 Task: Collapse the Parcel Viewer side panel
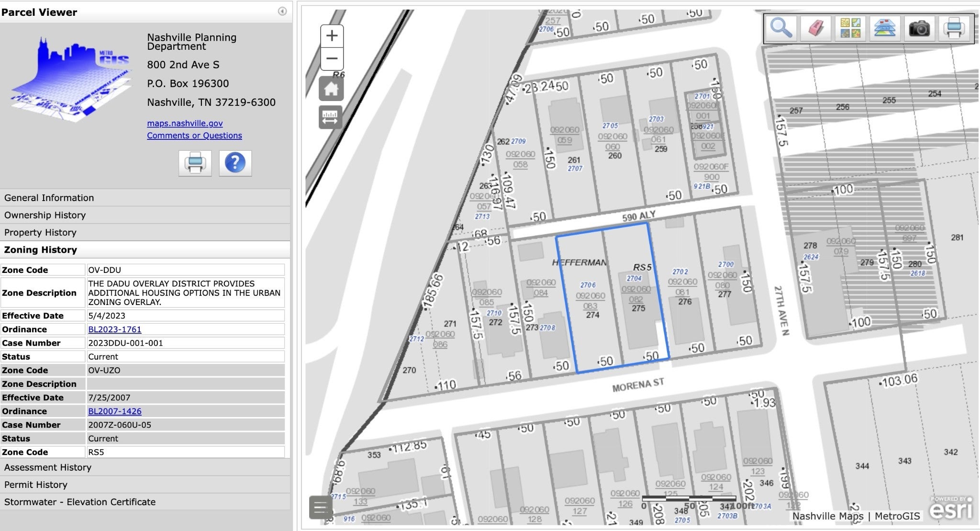(282, 11)
